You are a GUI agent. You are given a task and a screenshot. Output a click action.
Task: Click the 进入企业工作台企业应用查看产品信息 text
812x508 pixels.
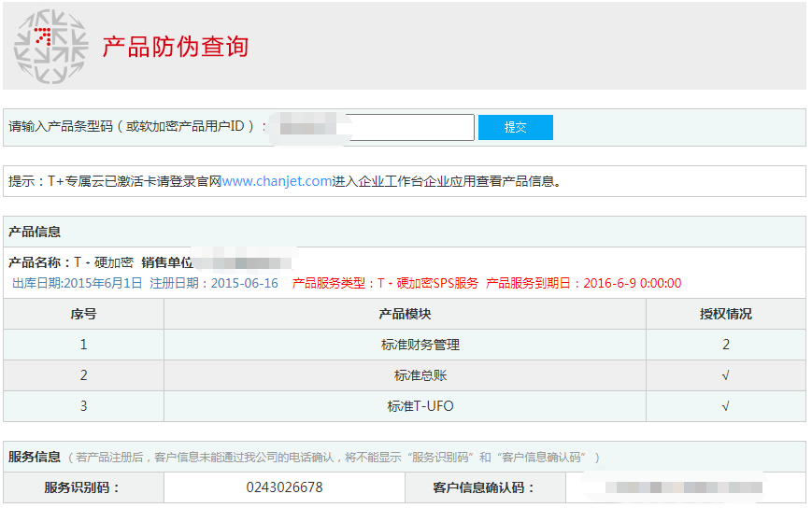click(x=447, y=181)
